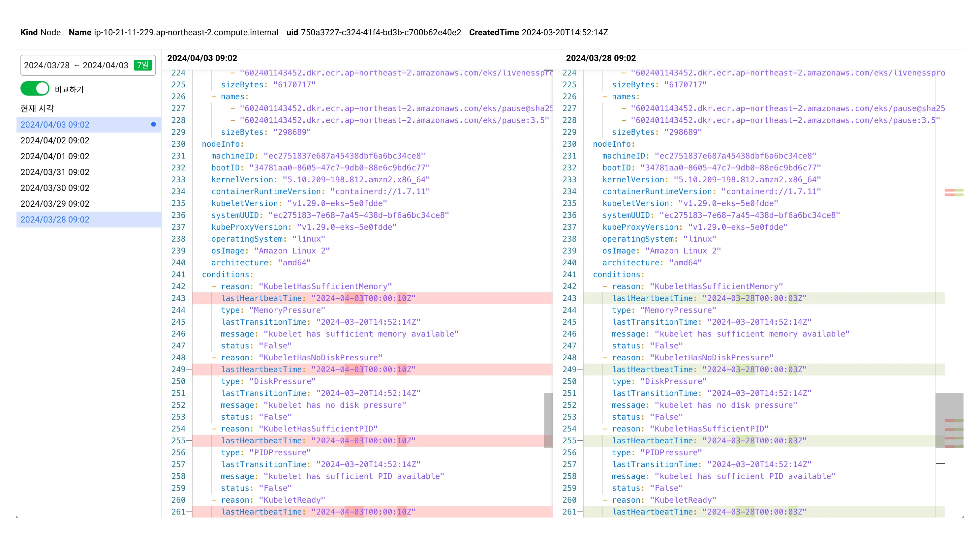Click minus marker on left line 255
The height and width of the screenshot is (534, 980).
tap(189, 441)
